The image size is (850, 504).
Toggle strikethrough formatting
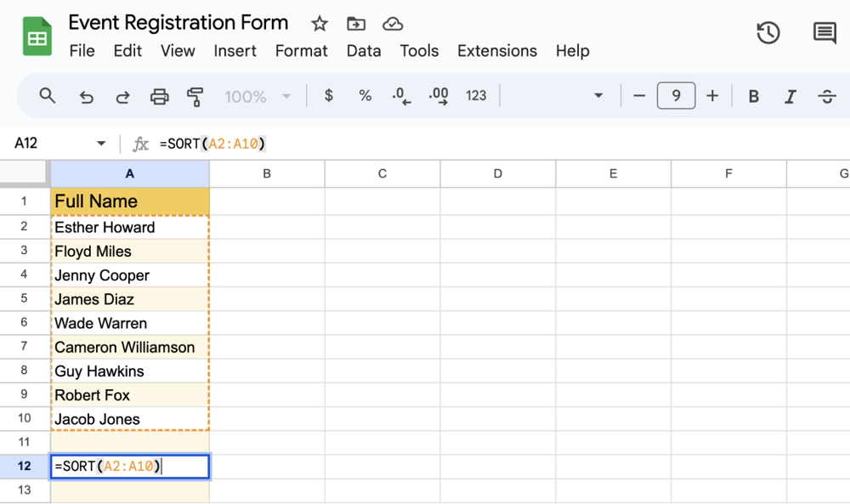[x=826, y=96]
